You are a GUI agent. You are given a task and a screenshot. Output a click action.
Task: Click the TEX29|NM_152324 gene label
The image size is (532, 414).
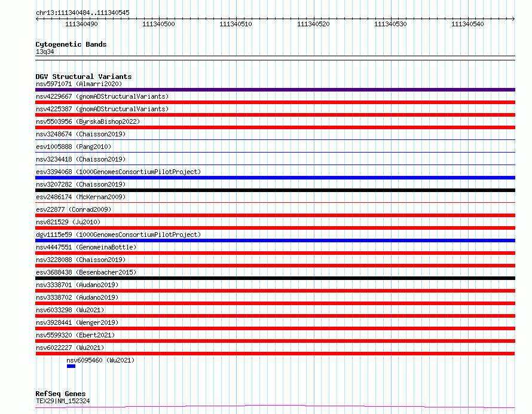[63, 401]
